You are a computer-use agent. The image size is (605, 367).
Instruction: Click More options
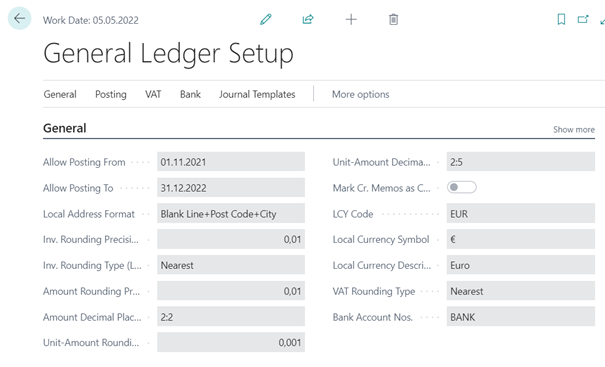(360, 95)
